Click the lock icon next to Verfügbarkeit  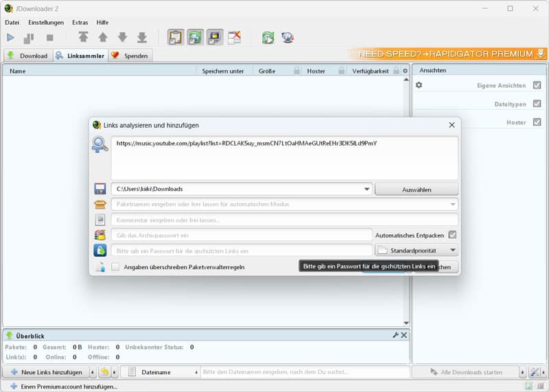pyautogui.click(x=396, y=71)
